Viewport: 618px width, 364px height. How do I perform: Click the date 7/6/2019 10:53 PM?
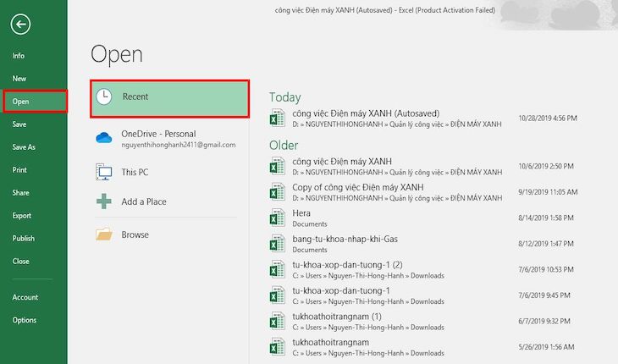(546, 269)
